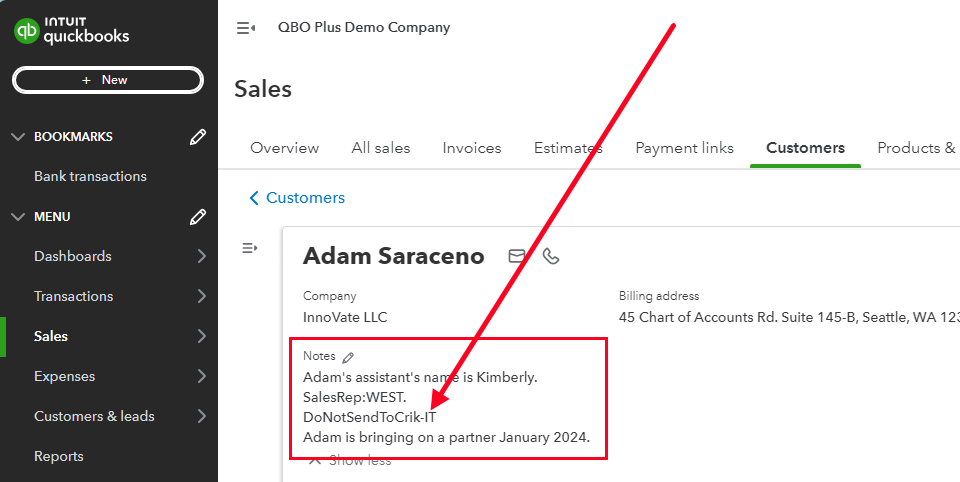Open customer list panel icon left of card
960x482 pixels.
coord(250,248)
